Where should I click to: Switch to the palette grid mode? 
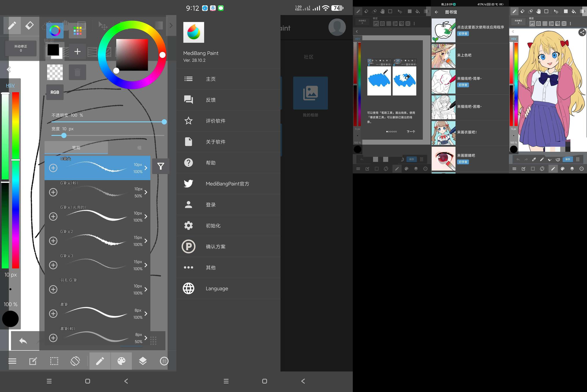[x=77, y=31]
